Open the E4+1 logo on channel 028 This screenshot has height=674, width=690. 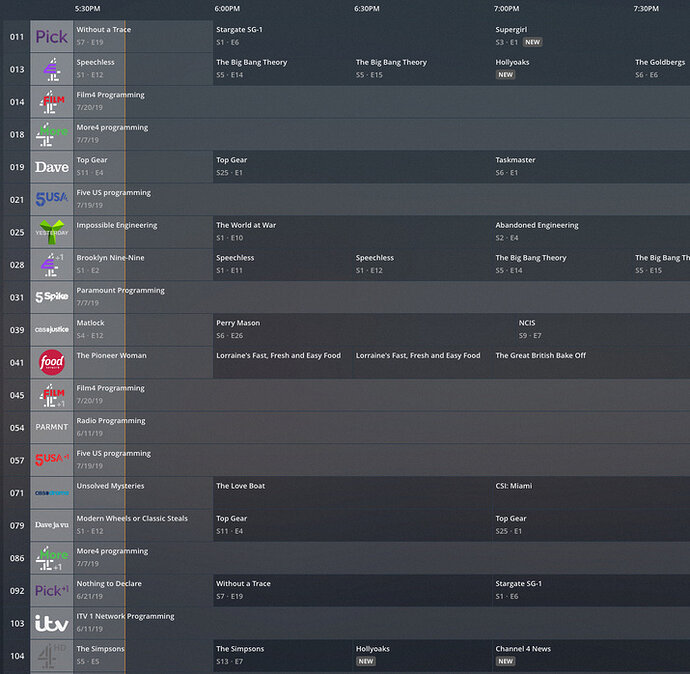click(x=51, y=264)
